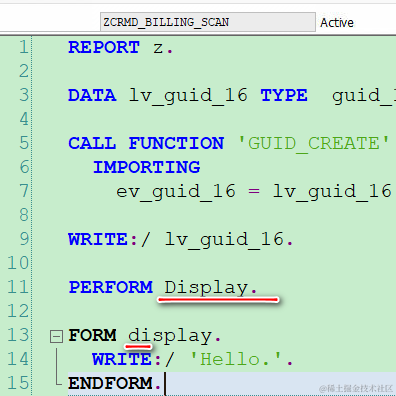The width and height of the screenshot is (396, 396).
Task: Collapse the FORM display code block
Action: 56,336
